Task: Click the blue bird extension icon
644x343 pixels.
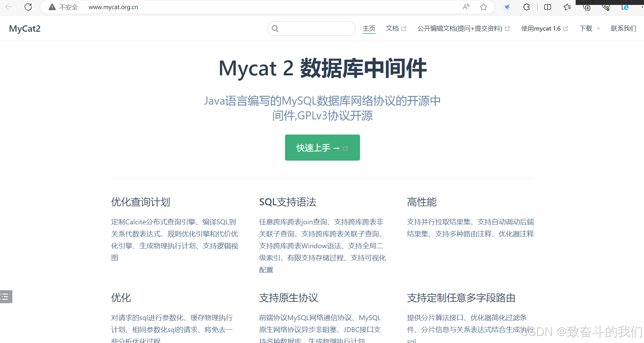Action: (507, 7)
